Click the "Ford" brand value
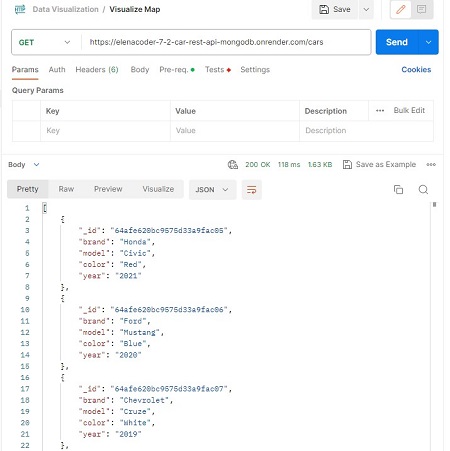450x451 pixels. coord(133,321)
